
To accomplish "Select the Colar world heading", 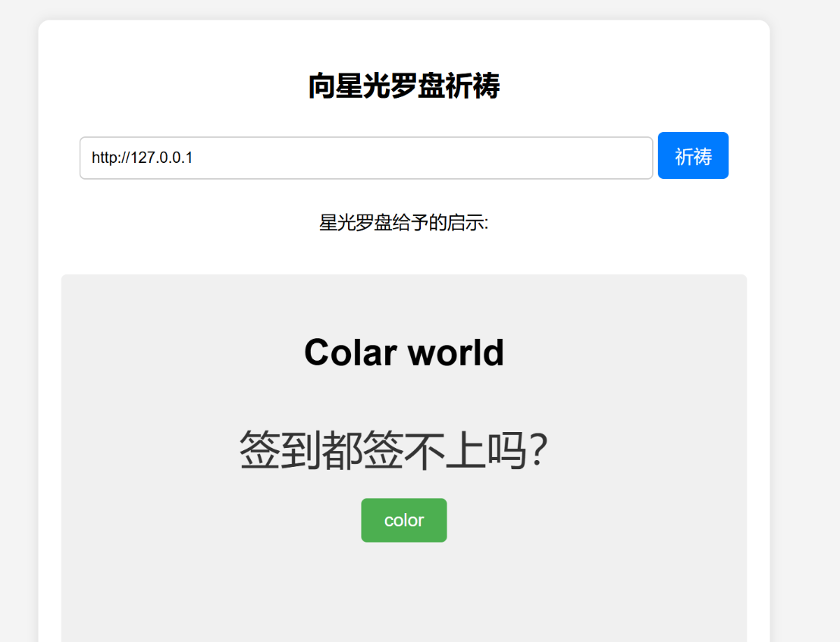I will [x=403, y=352].
